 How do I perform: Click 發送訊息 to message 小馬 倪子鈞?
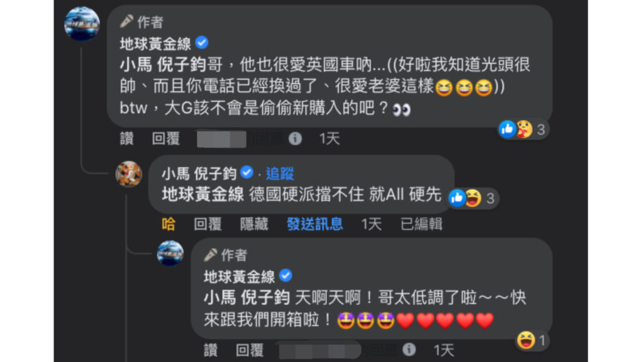(x=314, y=224)
